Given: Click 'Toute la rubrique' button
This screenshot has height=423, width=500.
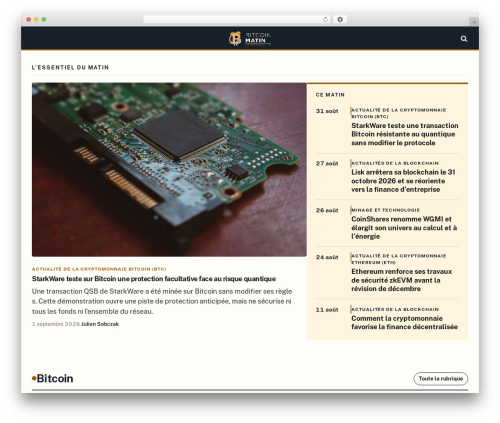Looking at the screenshot, I should (441, 379).
